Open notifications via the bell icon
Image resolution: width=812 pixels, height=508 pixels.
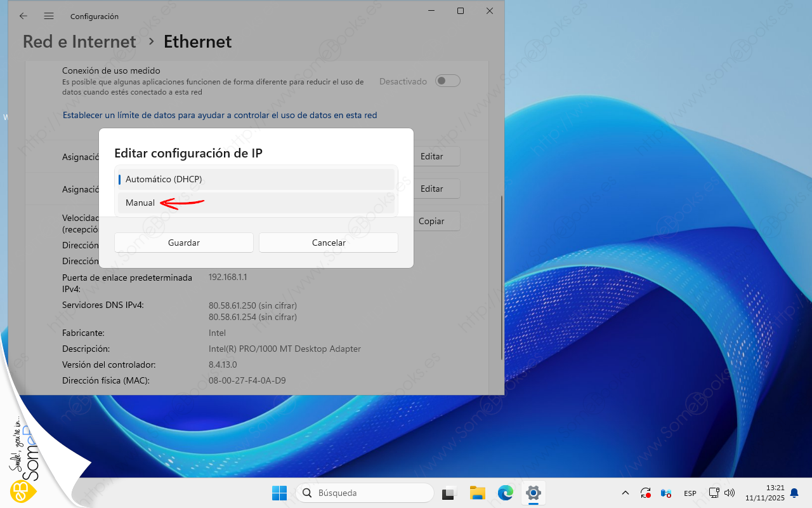click(x=794, y=493)
